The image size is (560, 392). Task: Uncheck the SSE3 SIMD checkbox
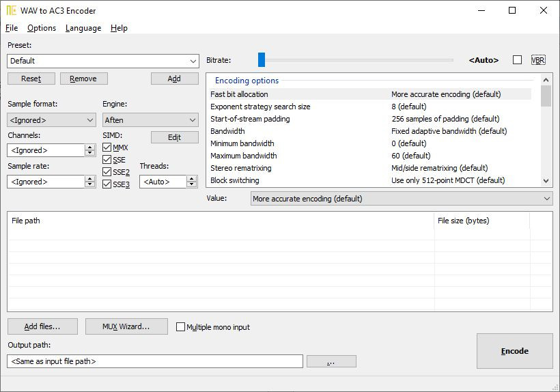(x=107, y=184)
